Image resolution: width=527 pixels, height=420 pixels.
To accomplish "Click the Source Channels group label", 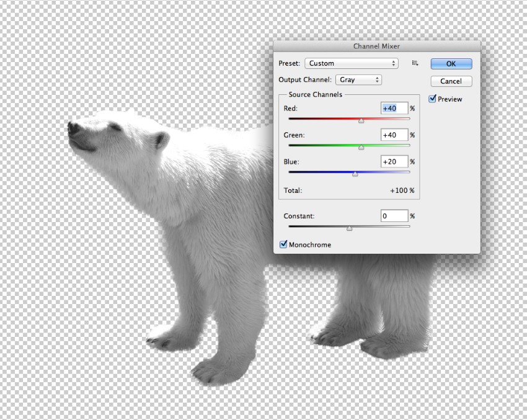I will point(315,94).
